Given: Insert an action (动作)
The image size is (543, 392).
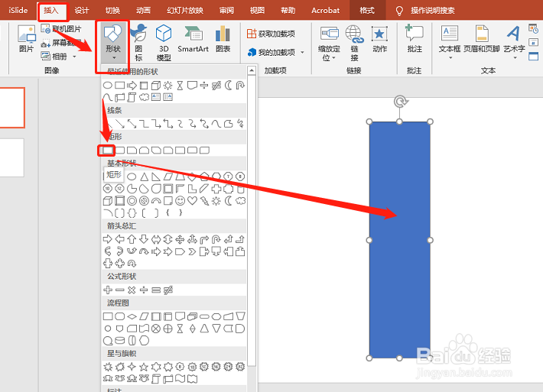Looking at the screenshot, I should point(379,39).
